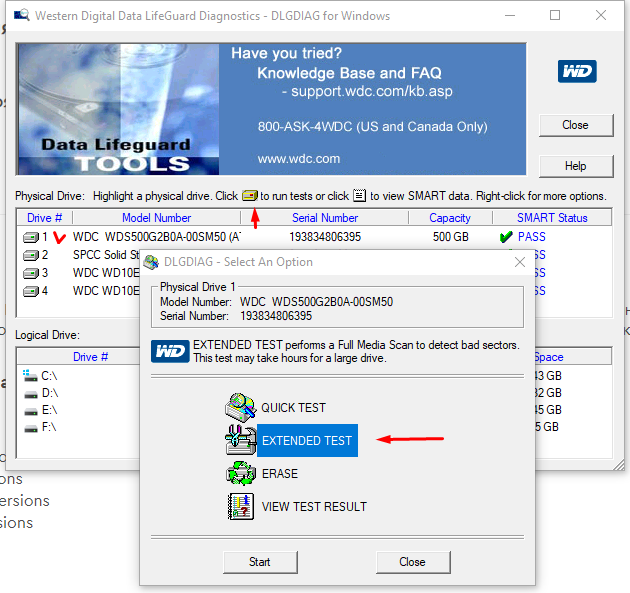Click physical drive 1 disk icon
The width and height of the screenshot is (630, 593).
tap(31, 237)
